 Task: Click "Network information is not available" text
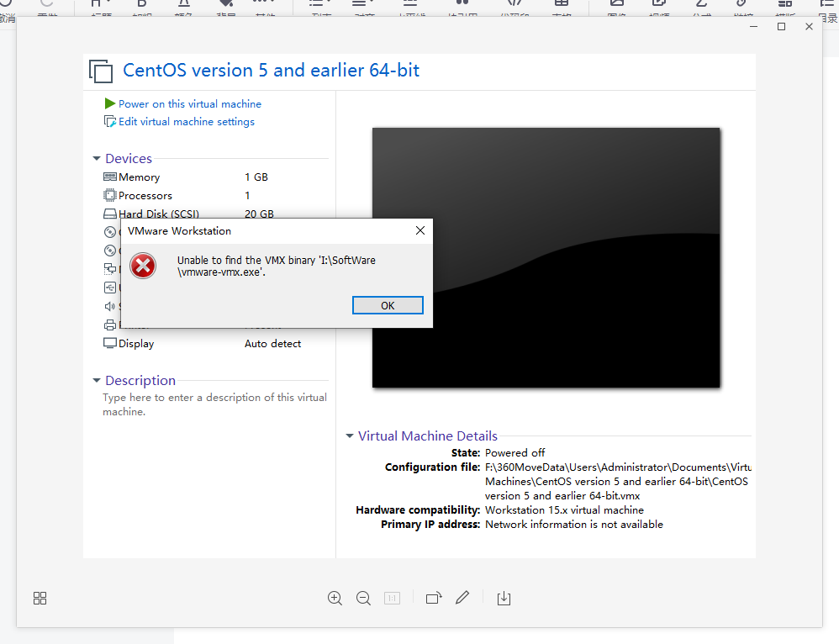[574, 524]
